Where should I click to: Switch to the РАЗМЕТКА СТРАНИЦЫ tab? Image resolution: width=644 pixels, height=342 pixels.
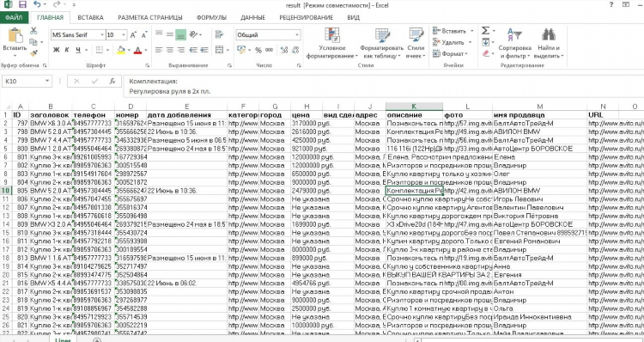[150, 18]
